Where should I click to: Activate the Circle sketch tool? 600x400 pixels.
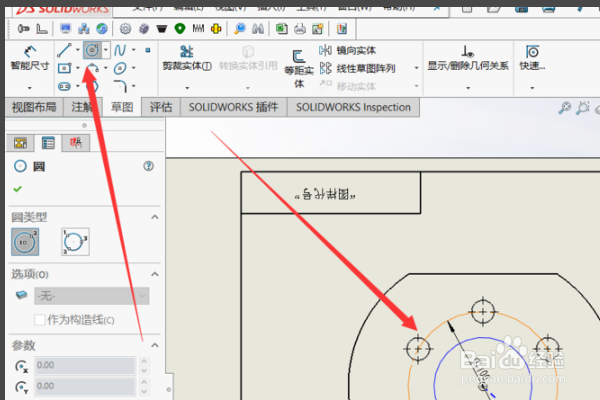coord(92,50)
